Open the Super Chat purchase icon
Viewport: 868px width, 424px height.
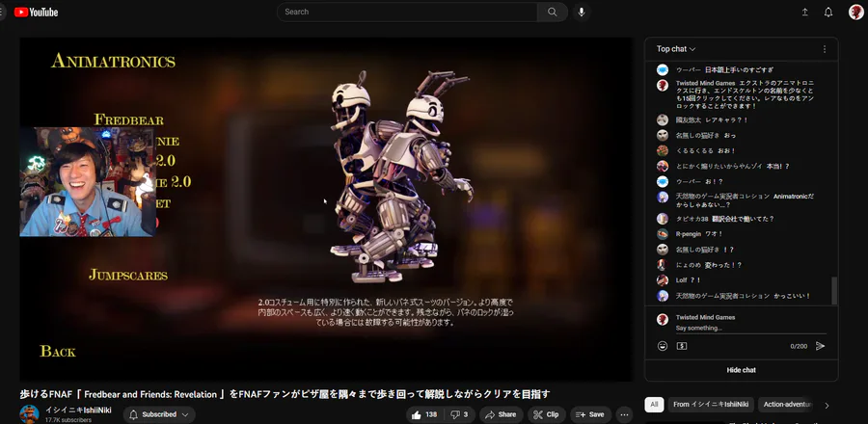[x=682, y=346]
